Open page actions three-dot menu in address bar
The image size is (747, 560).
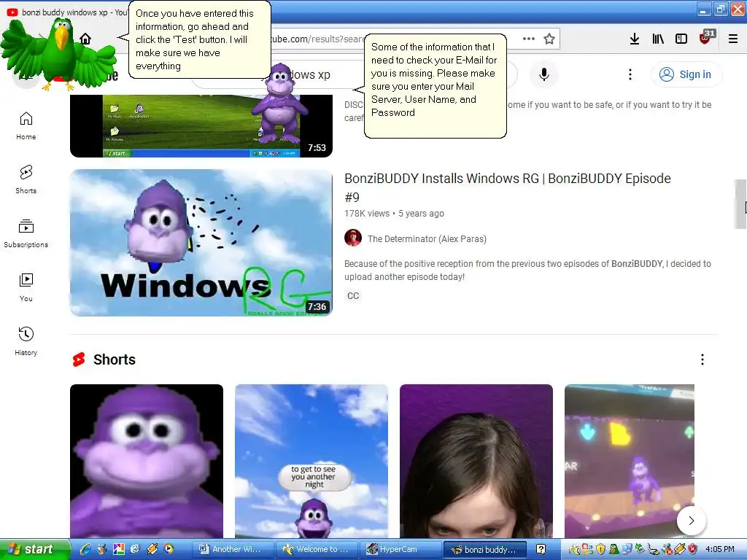[x=528, y=39]
